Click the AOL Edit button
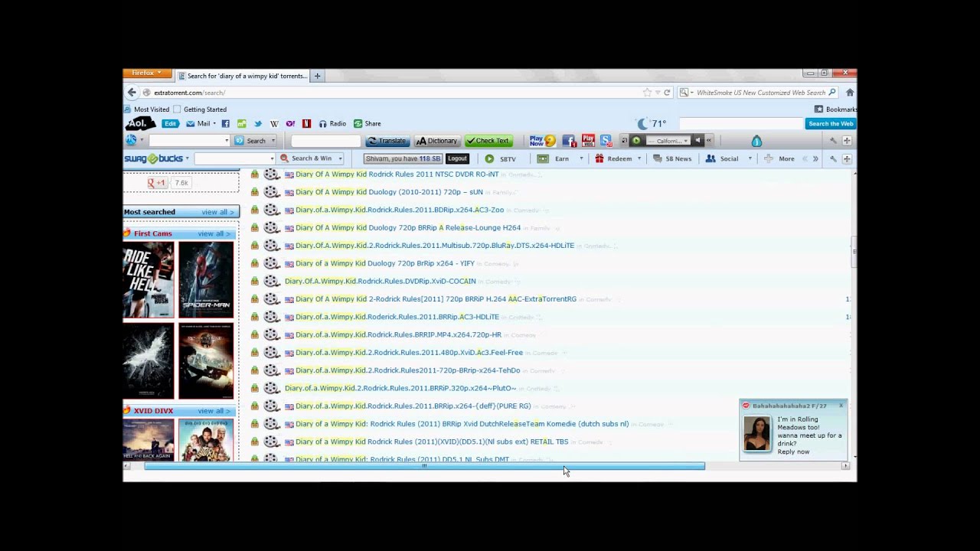 coord(170,123)
